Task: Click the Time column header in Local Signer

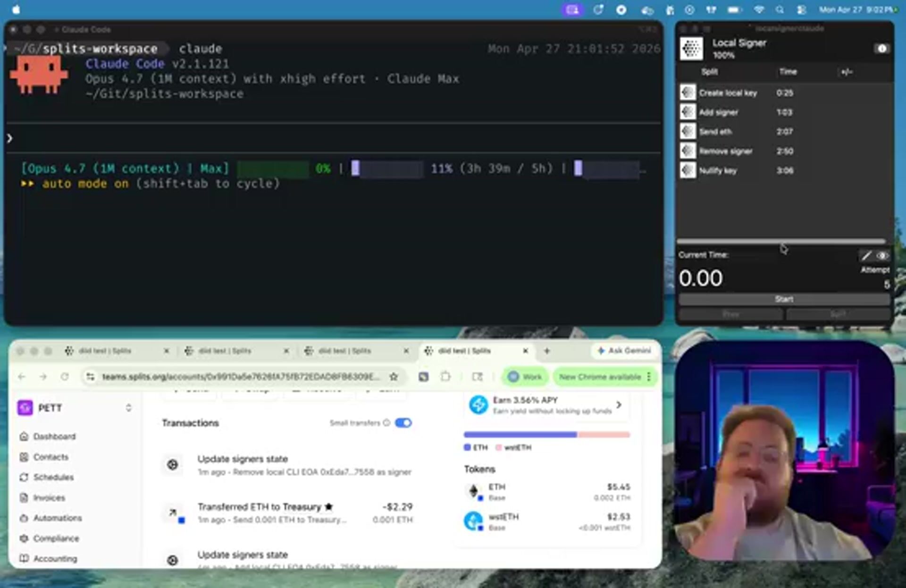Action: tap(788, 72)
